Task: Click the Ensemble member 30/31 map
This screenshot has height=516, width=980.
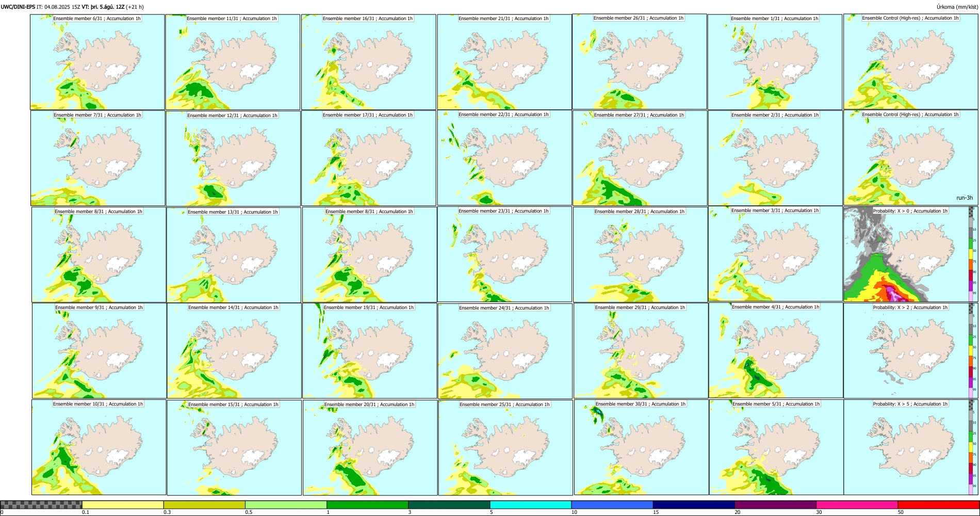Action: [x=641, y=447]
